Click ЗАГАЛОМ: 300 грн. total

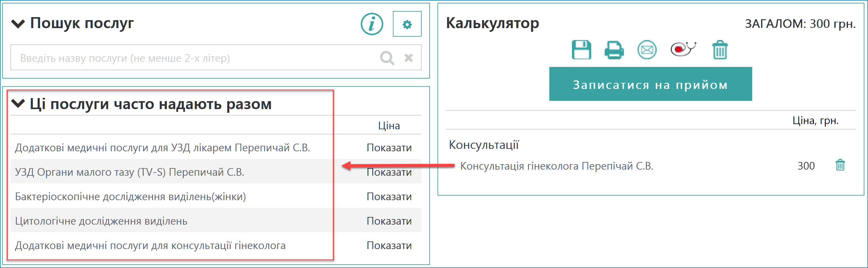[800, 24]
